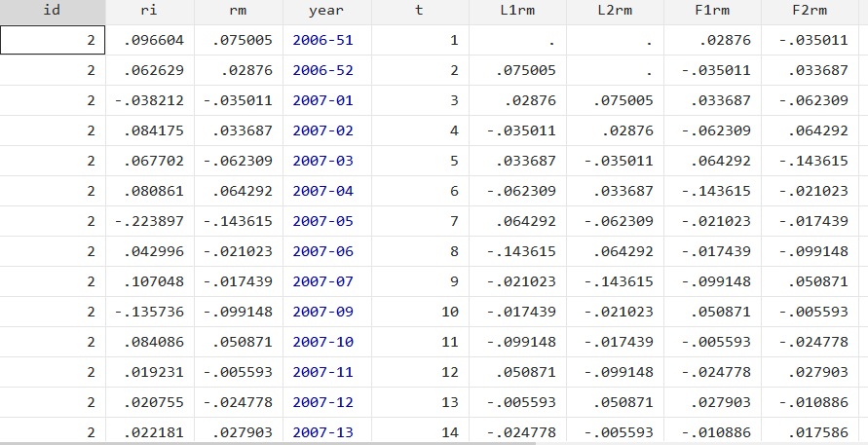Select the year cell 2007-02
868x445 pixels.
pyautogui.click(x=326, y=130)
